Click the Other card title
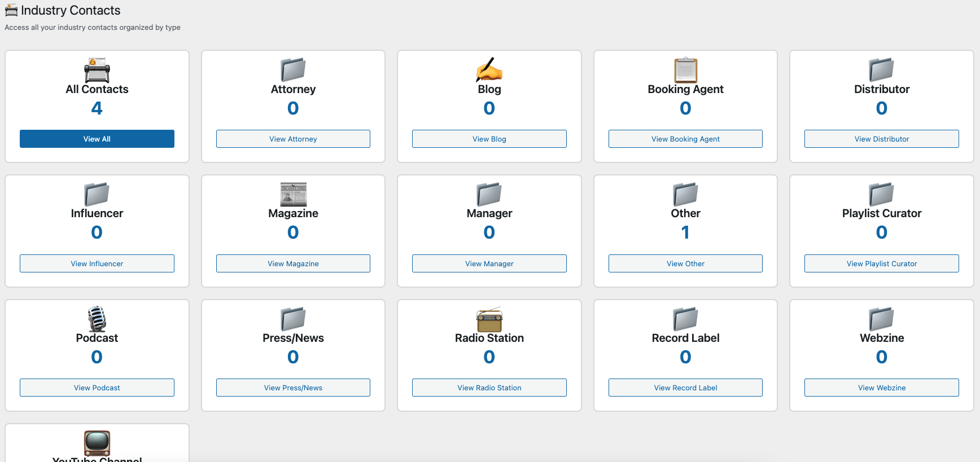 [685, 213]
